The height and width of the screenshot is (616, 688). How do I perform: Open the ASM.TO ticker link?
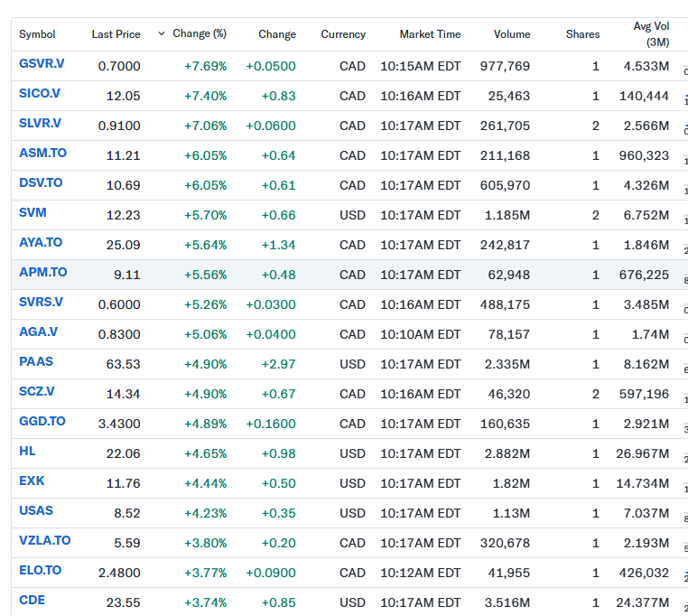(42, 153)
